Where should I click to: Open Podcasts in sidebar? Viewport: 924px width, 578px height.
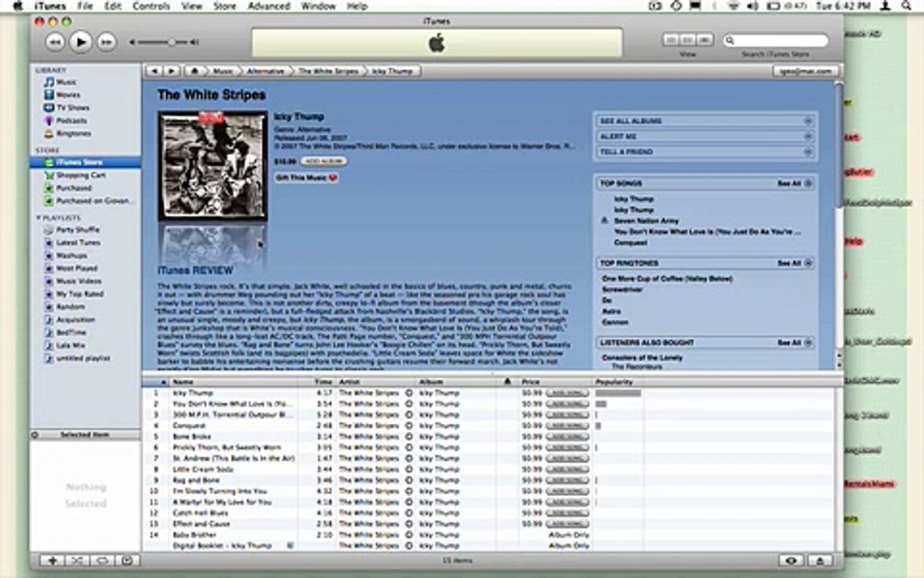pos(71,121)
